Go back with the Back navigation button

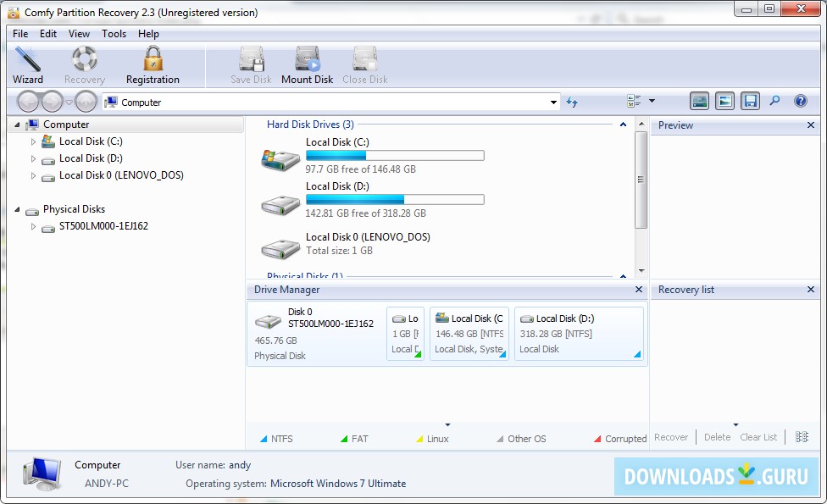pos(29,102)
